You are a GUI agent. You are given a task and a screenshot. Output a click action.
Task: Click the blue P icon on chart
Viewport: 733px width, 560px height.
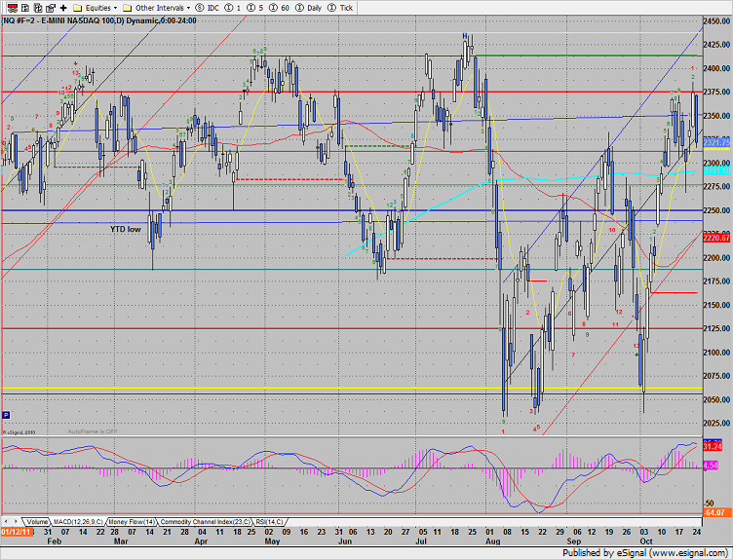tap(6, 415)
